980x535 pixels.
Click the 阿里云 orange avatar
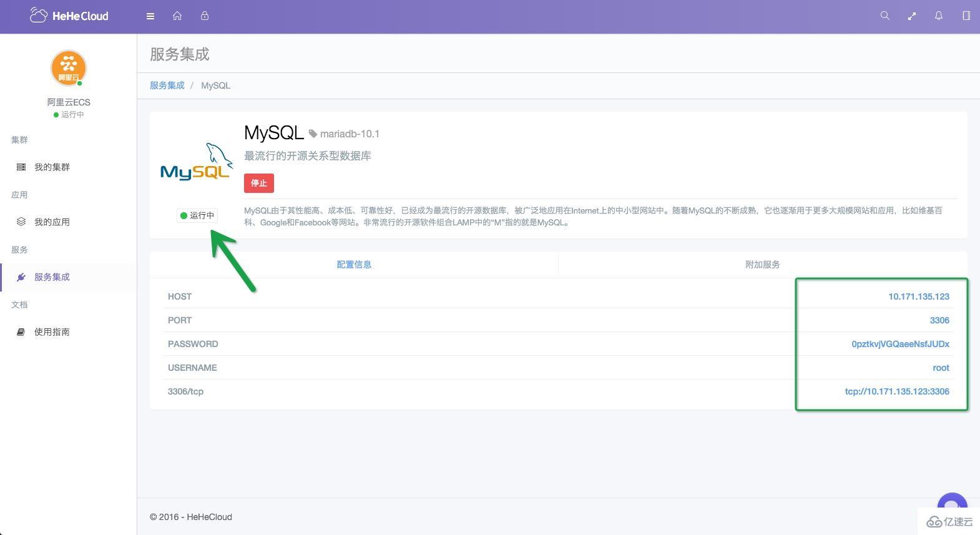(68, 67)
